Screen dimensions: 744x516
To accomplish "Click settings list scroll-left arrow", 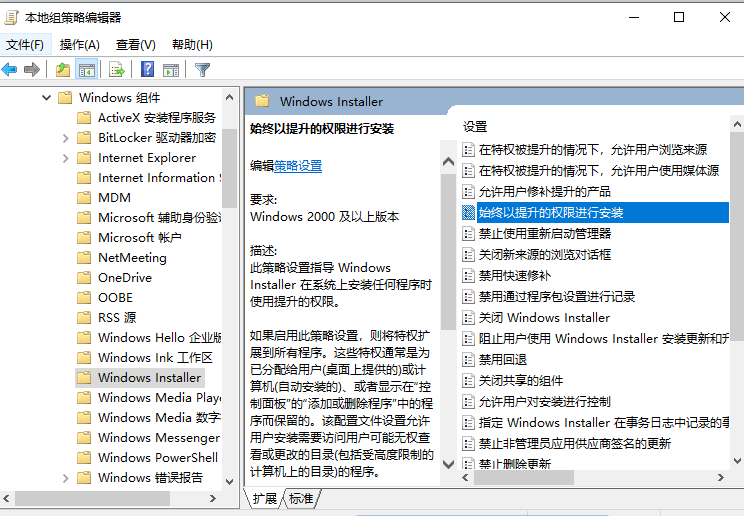I will click(x=465, y=478).
